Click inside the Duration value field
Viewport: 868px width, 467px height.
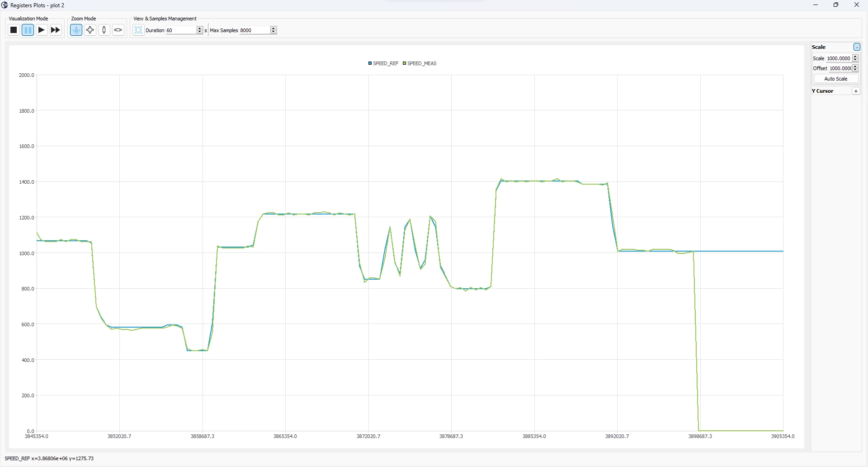pyautogui.click(x=181, y=30)
